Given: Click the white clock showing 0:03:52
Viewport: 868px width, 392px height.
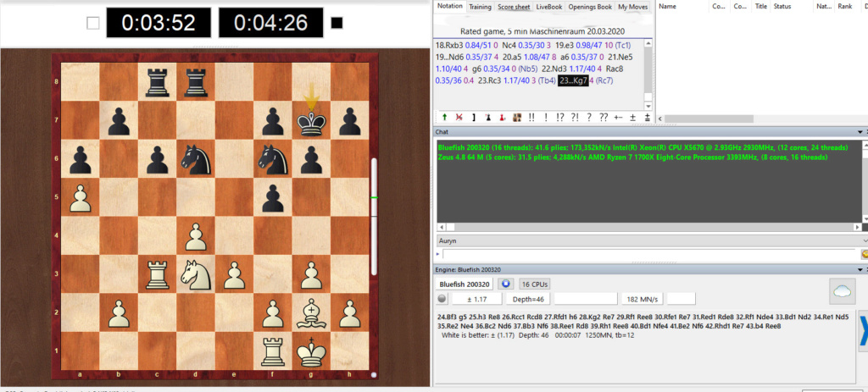Looking at the screenshot, I should [159, 23].
